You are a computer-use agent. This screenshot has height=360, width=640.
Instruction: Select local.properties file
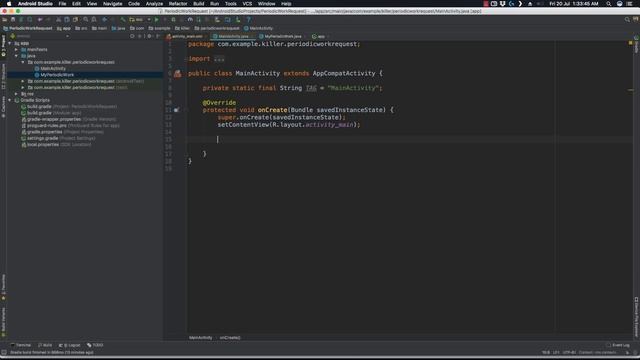[x=56, y=144]
